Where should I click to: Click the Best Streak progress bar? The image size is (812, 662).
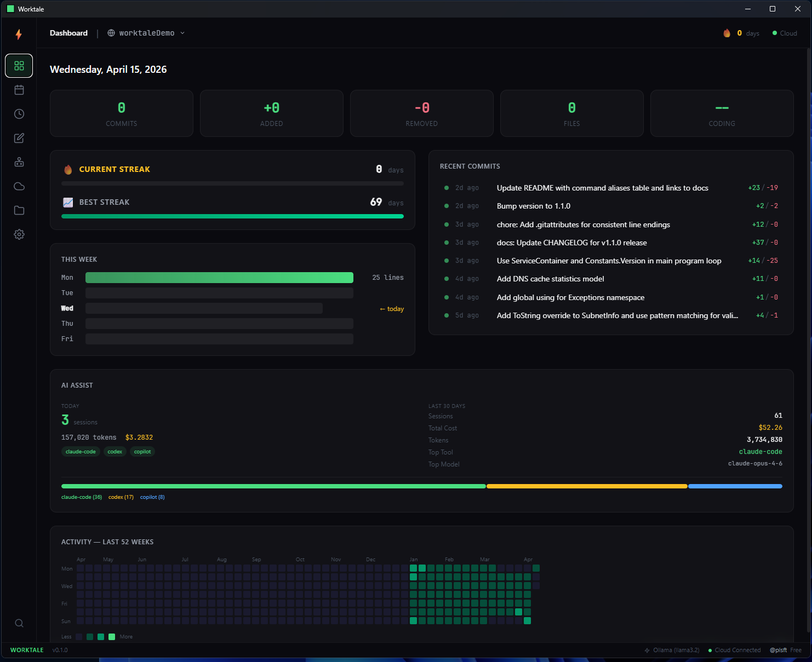(232, 216)
